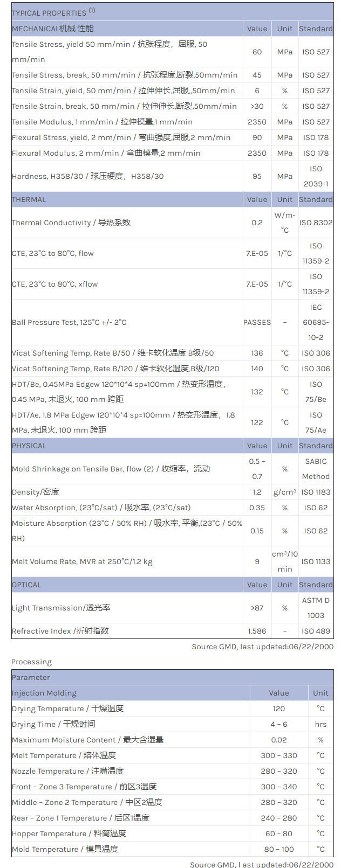This screenshot has height=868, width=341.
Task: Select the PHYSICAL section header
Action: (29, 446)
